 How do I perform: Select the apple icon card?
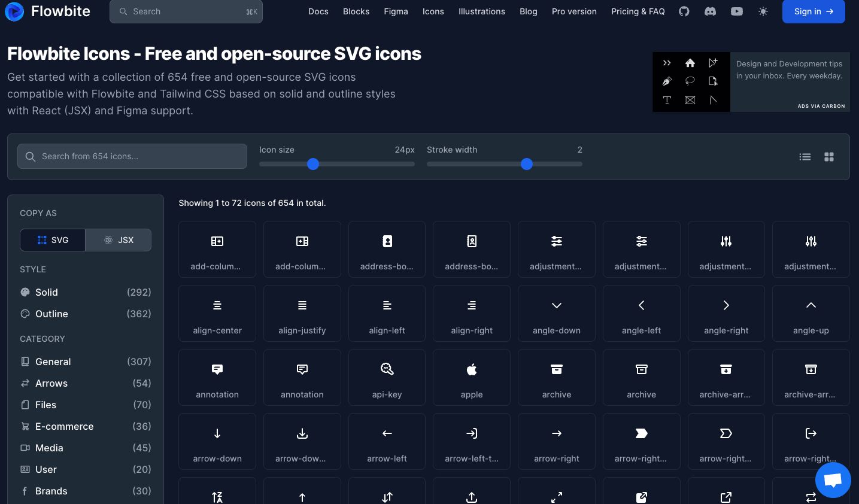pos(472,378)
